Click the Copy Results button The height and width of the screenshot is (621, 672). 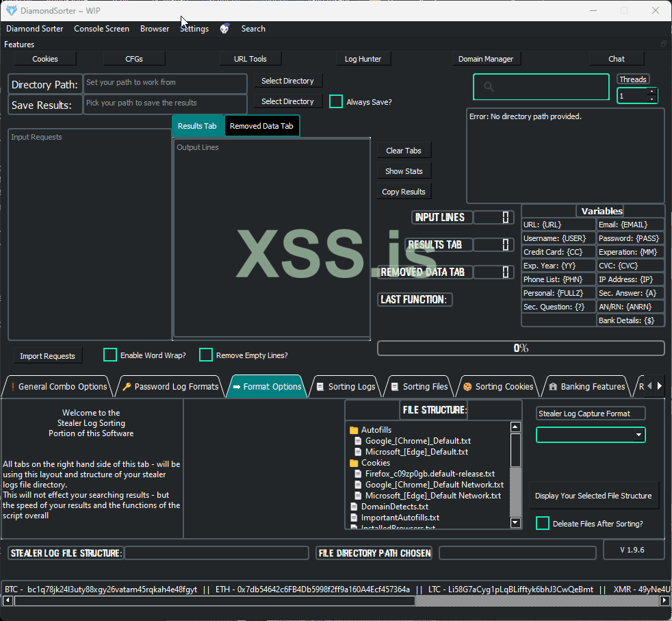[x=404, y=192]
